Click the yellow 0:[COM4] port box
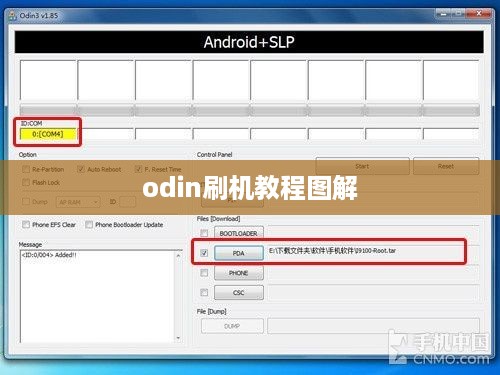Image resolution: width=500 pixels, height=375 pixels. (x=48, y=134)
